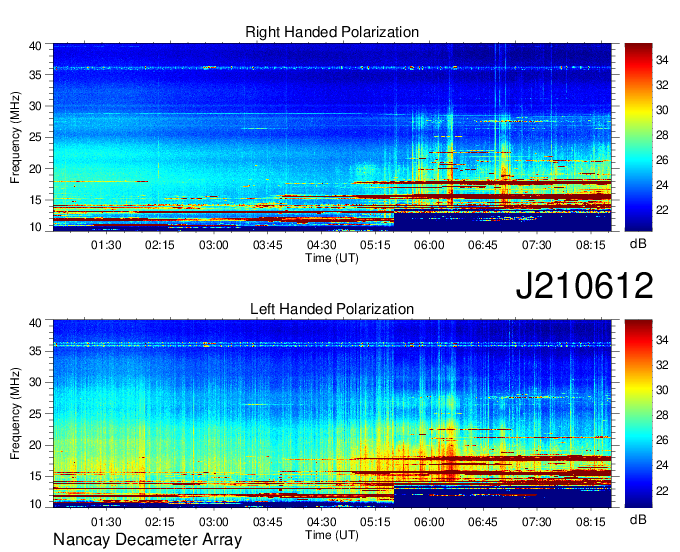Screen dimensions: 680x552
Task: Click the dB label under bottom colorbar
Action: [638, 519]
